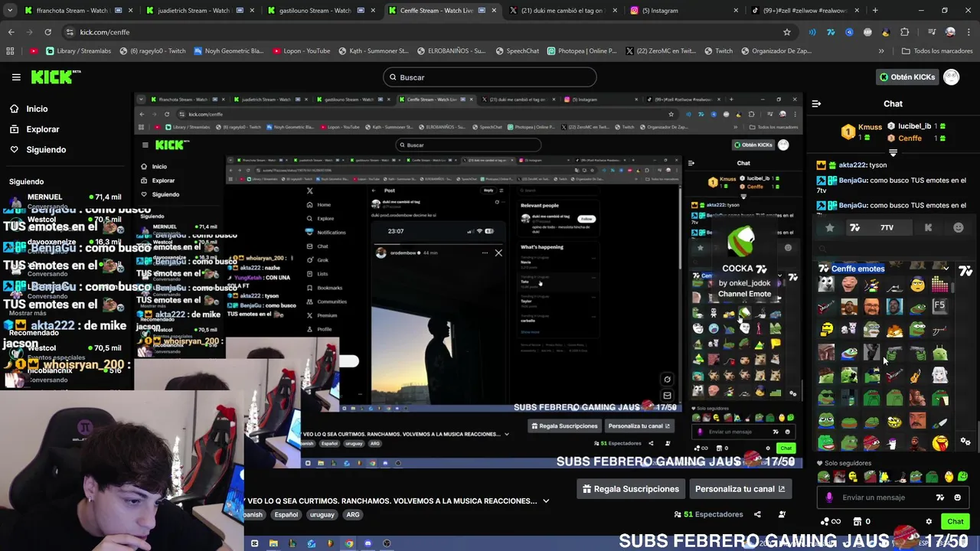The image size is (980, 551).
Task: Open the Kick user profile avatar
Action: [x=951, y=77]
